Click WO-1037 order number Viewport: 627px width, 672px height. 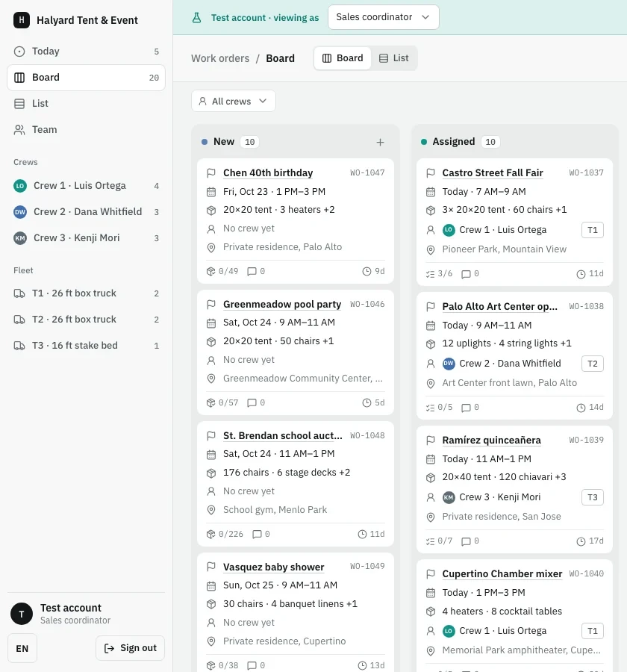tap(586, 172)
